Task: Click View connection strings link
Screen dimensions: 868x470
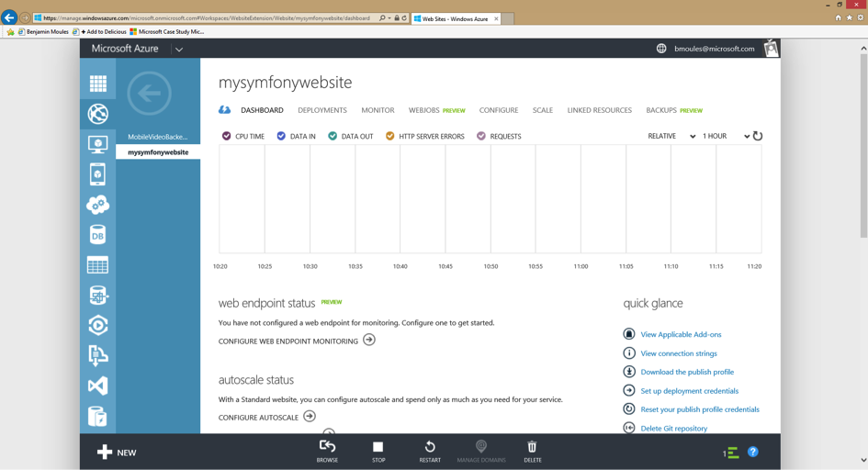Action: click(679, 352)
